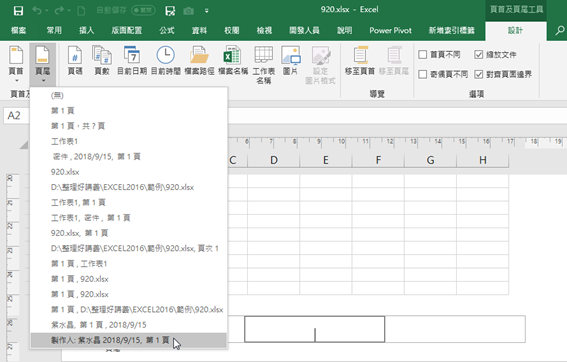567x362 pixels.
Task: Open the 開發人員 tab
Action: click(304, 30)
